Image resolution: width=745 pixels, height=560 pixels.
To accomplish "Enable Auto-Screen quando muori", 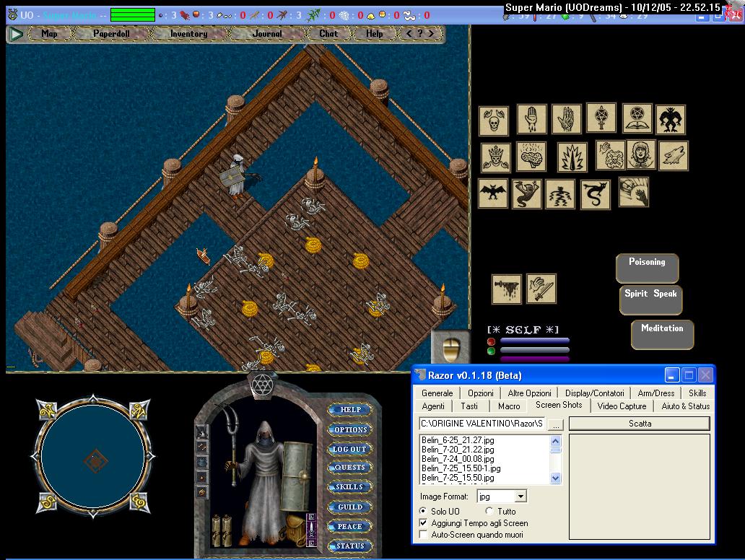I will click(x=423, y=535).
